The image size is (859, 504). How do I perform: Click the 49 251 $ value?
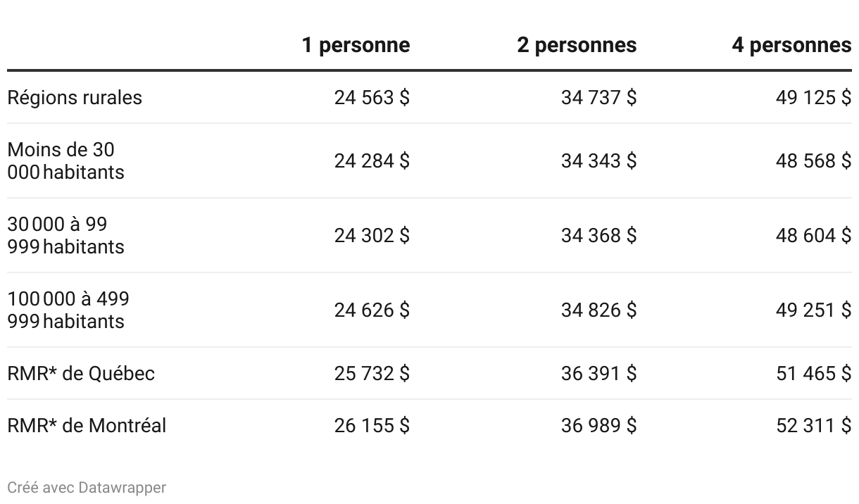[813, 310]
